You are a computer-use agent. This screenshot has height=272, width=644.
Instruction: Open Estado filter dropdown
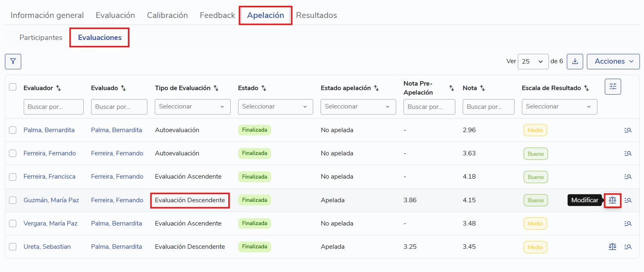pyautogui.click(x=275, y=107)
